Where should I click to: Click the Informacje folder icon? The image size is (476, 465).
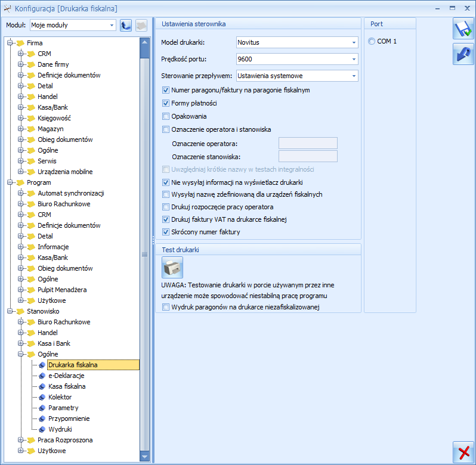[x=31, y=247]
